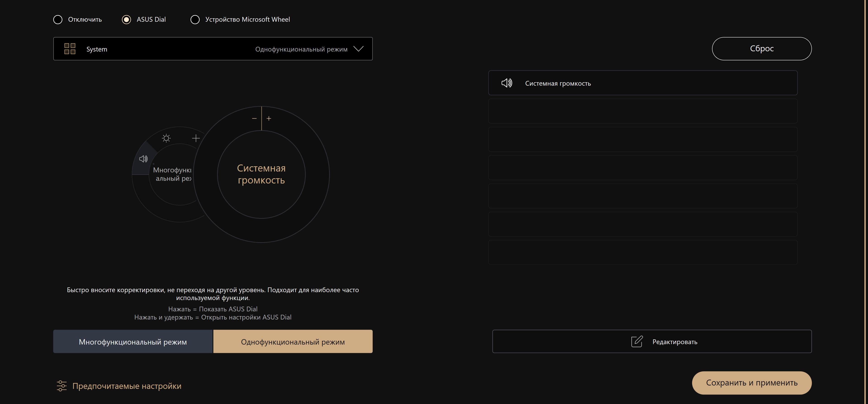868x404 pixels.
Task: Click the pencil edit icon
Action: (x=637, y=342)
